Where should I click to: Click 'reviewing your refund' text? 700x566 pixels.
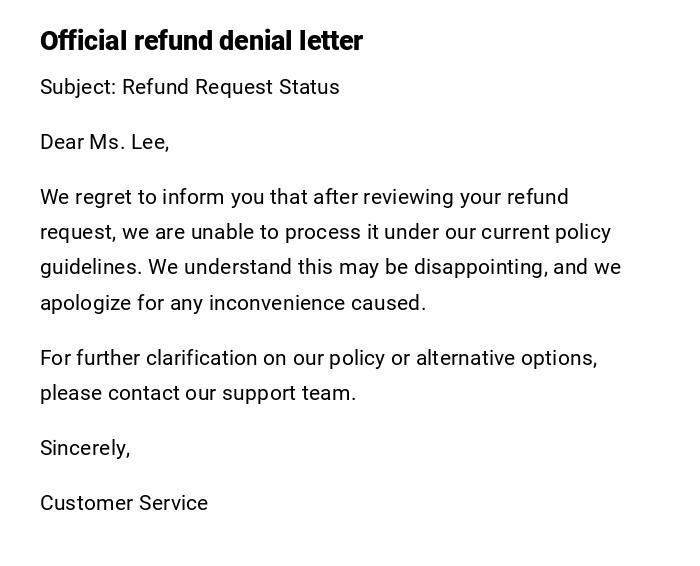[465, 197]
